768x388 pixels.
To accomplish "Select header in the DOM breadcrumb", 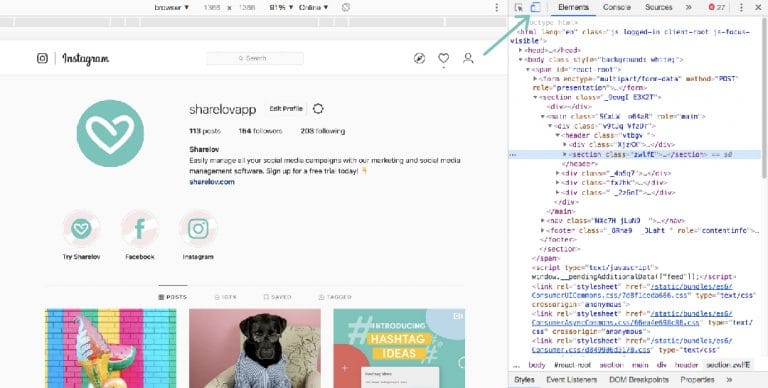I will [686, 365].
